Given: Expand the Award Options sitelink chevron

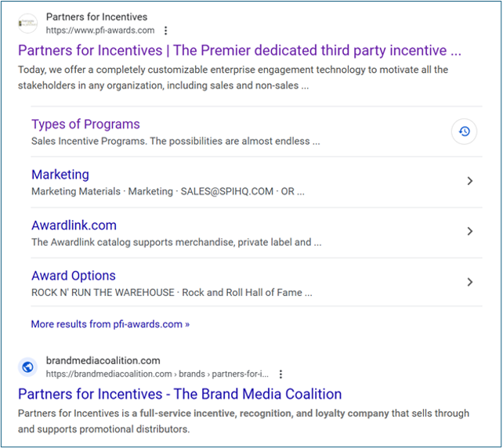Looking at the screenshot, I should click(x=469, y=282).
